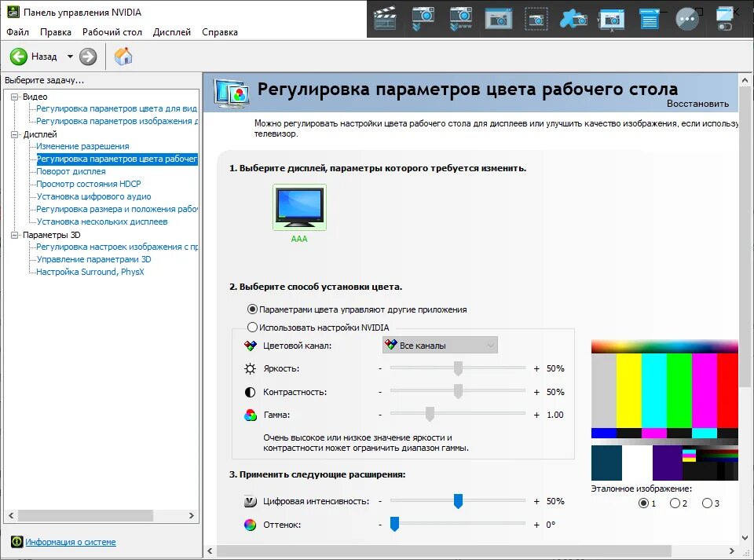The image size is (754, 560).
Task: Open 'Поворот дисплея' task
Action: pyautogui.click(x=71, y=171)
